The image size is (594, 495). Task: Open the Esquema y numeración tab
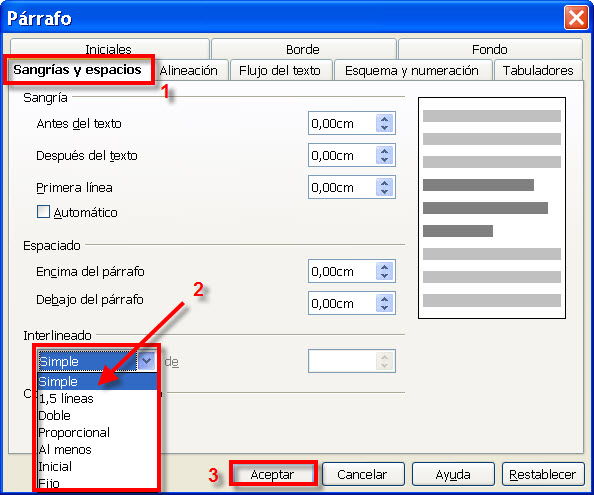coord(412,70)
